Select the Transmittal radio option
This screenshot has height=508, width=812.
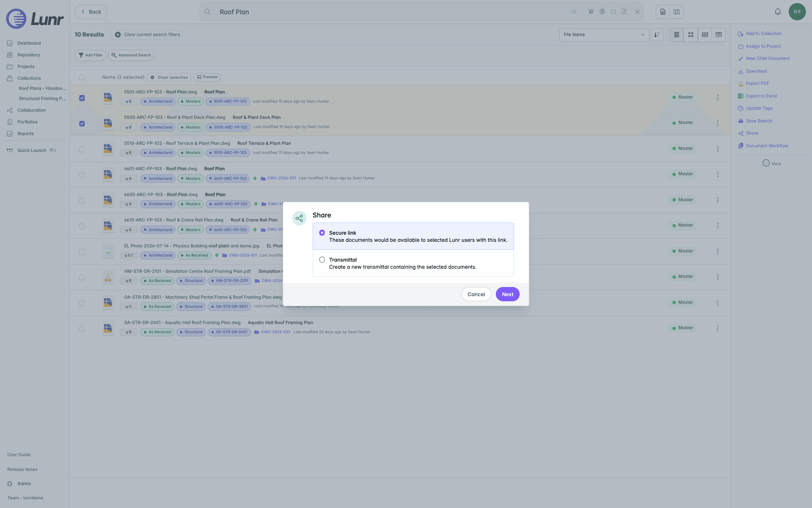322,260
